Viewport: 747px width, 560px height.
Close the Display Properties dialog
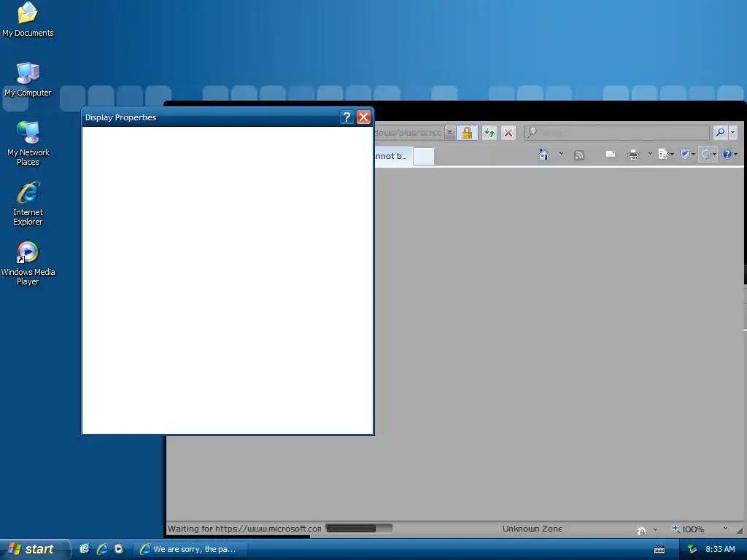(x=363, y=117)
